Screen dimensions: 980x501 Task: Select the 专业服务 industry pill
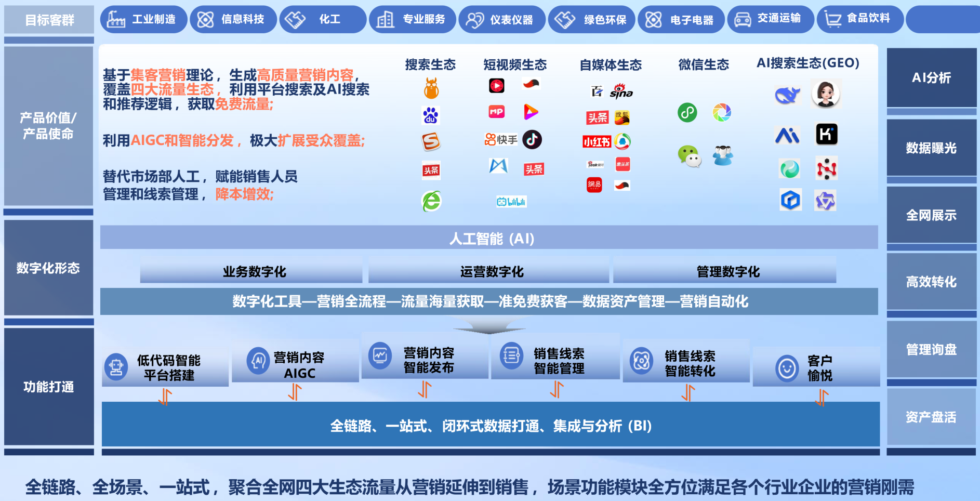tap(413, 19)
